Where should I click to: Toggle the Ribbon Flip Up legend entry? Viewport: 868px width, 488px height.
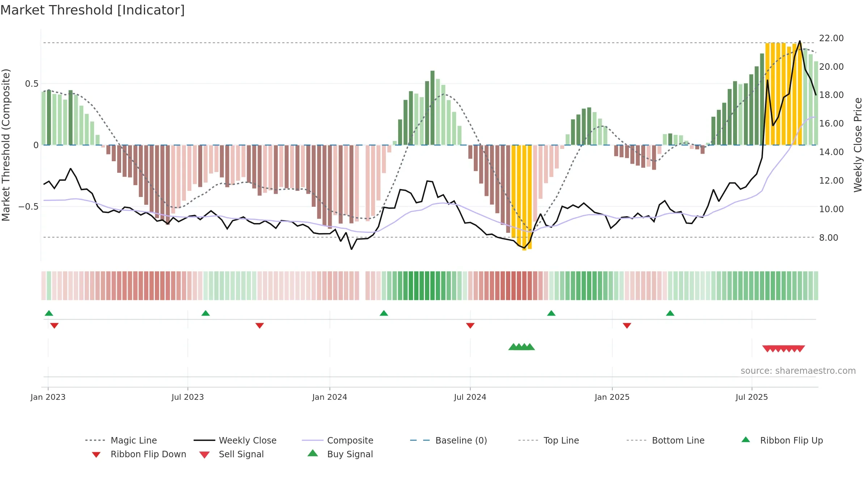(x=782, y=440)
